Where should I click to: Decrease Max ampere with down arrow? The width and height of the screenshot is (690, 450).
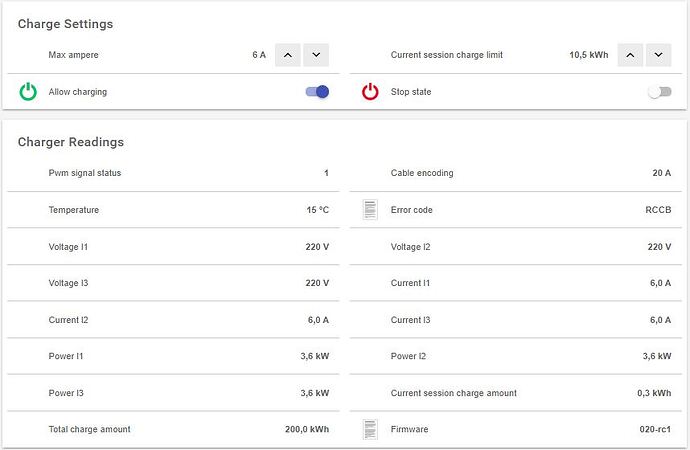[x=316, y=55]
